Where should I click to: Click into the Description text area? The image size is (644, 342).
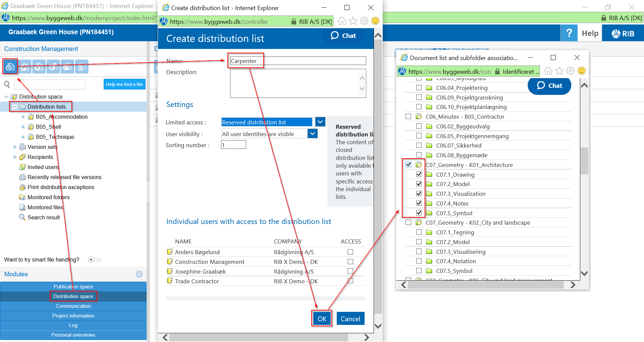(x=294, y=83)
